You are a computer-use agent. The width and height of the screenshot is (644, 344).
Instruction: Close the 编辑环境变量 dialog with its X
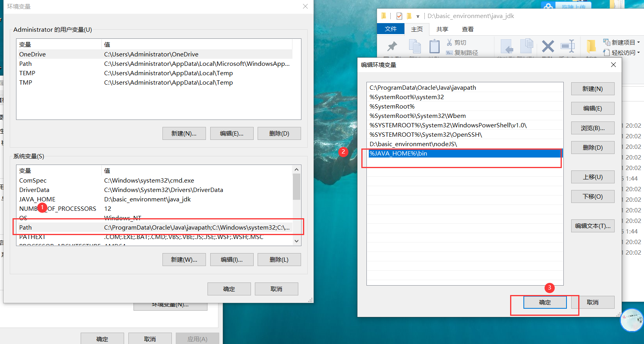613,65
